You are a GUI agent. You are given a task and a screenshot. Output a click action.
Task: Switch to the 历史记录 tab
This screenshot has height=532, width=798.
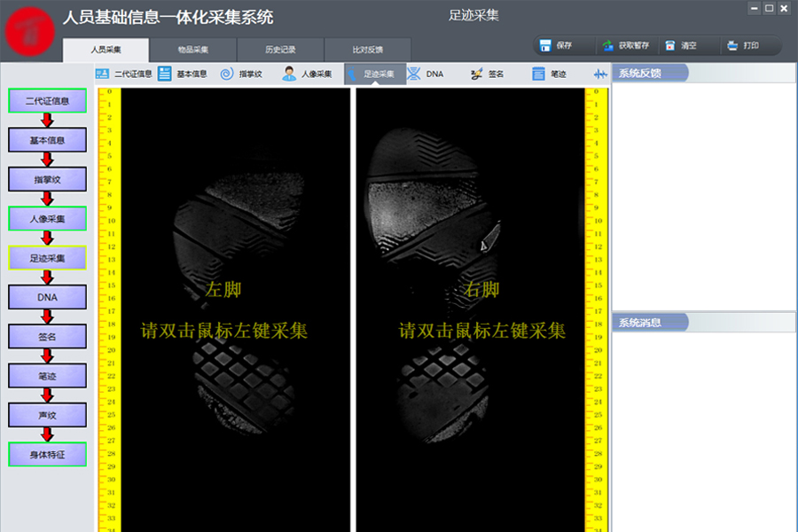(280, 51)
